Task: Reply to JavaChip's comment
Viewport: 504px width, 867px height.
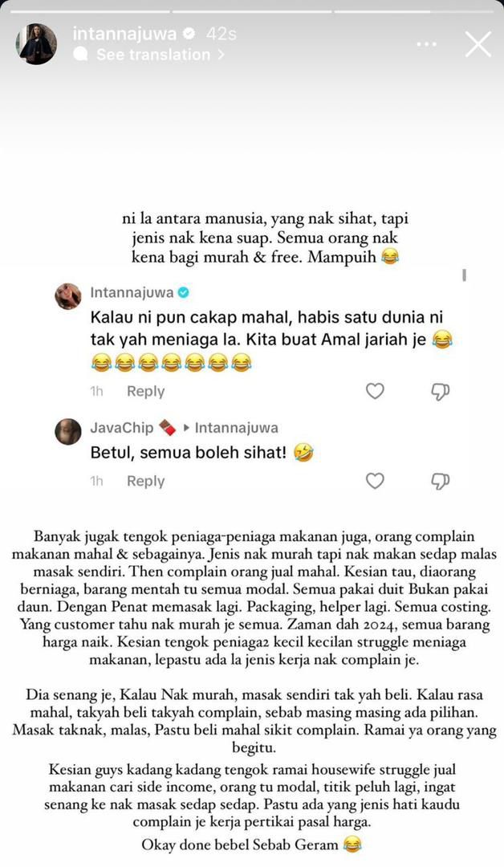Action: click(145, 481)
